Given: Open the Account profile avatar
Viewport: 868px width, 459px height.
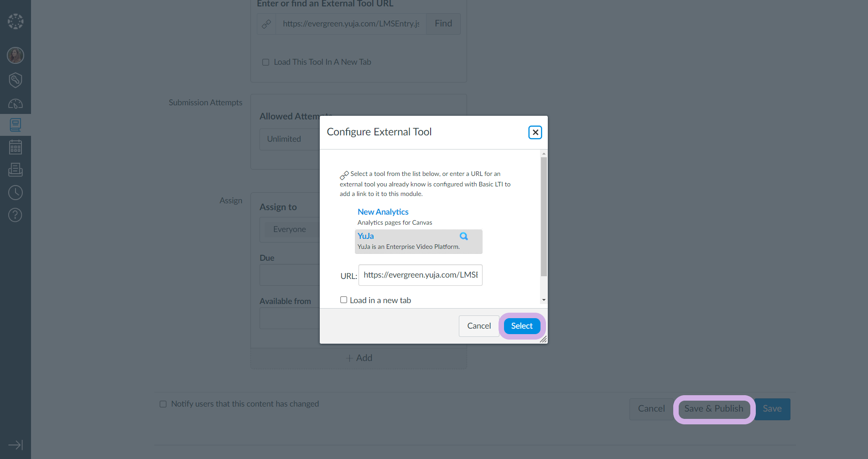Looking at the screenshot, I should pos(16,56).
